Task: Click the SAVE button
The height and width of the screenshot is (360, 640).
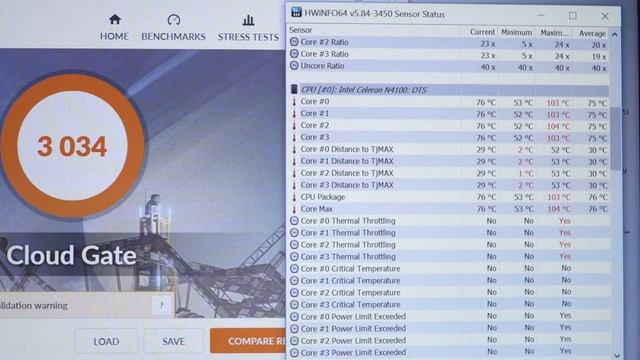Action: pos(173,341)
